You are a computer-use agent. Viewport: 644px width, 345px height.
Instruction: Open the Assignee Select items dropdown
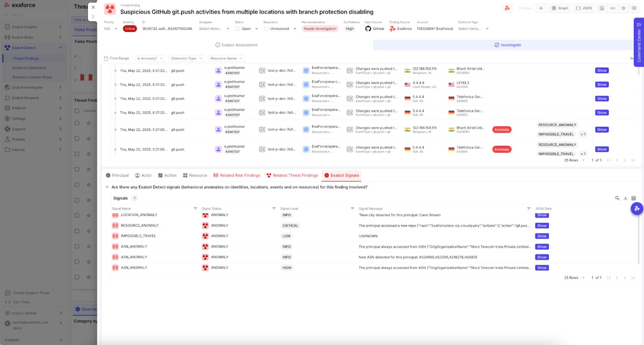[214, 29]
